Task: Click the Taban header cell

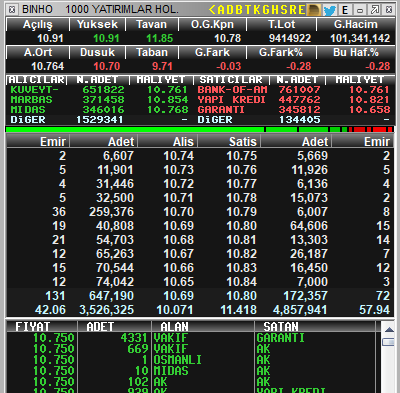Action: [x=152, y=53]
